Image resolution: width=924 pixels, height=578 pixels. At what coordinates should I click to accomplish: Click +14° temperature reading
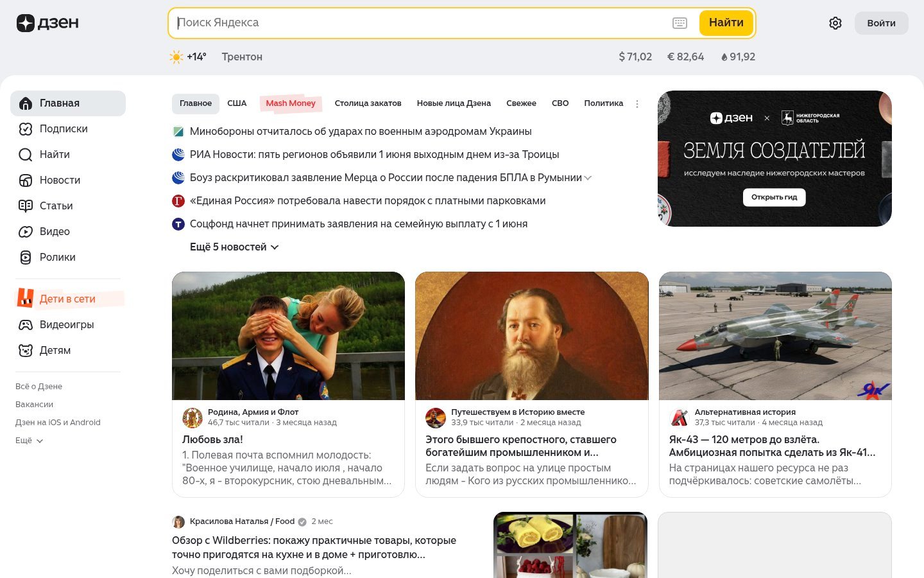[196, 57]
